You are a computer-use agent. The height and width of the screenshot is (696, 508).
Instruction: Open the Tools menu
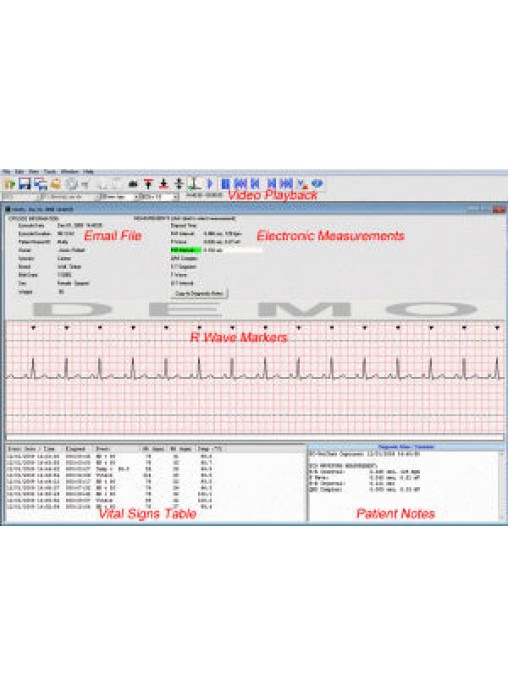tap(50, 172)
